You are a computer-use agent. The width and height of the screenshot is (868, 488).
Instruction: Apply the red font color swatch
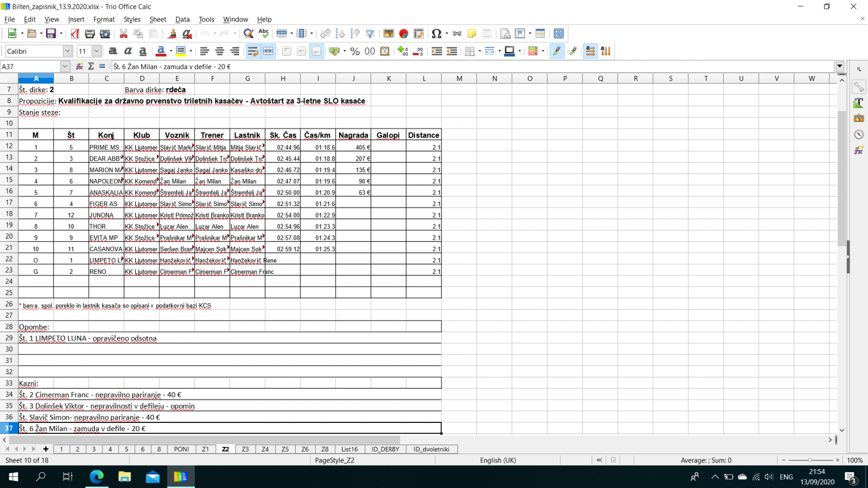(x=161, y=51)
